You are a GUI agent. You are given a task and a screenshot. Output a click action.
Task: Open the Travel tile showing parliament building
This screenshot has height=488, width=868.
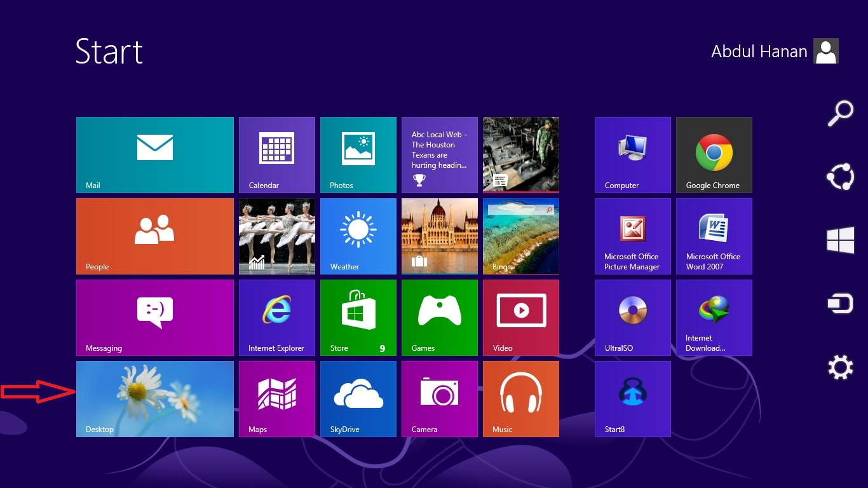[440, 236]
